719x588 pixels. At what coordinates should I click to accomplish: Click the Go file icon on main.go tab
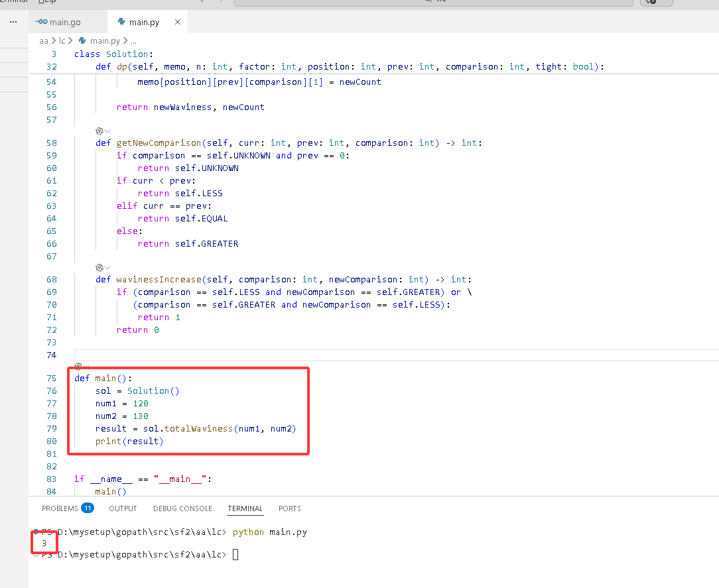(41, 22)
